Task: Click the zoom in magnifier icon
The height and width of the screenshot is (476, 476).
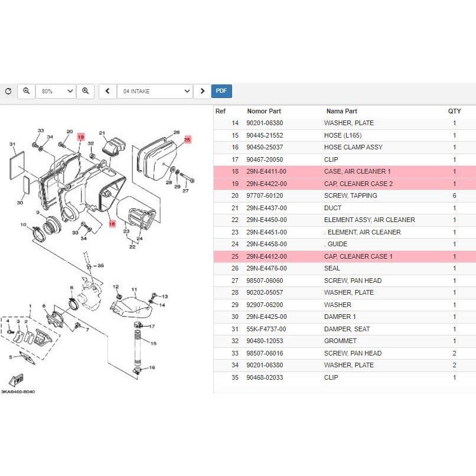Action: [x=85, y=91]
